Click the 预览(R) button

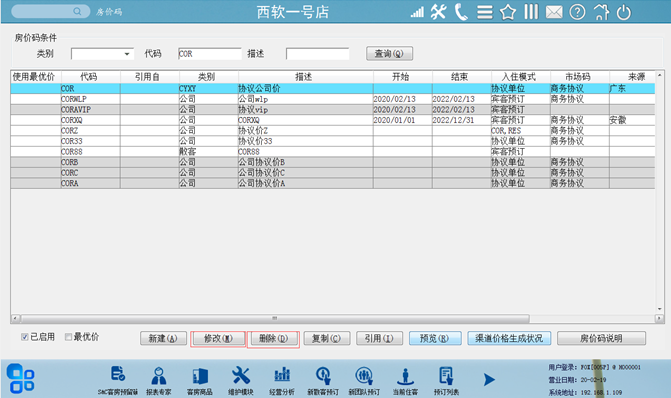pos(435,339)
